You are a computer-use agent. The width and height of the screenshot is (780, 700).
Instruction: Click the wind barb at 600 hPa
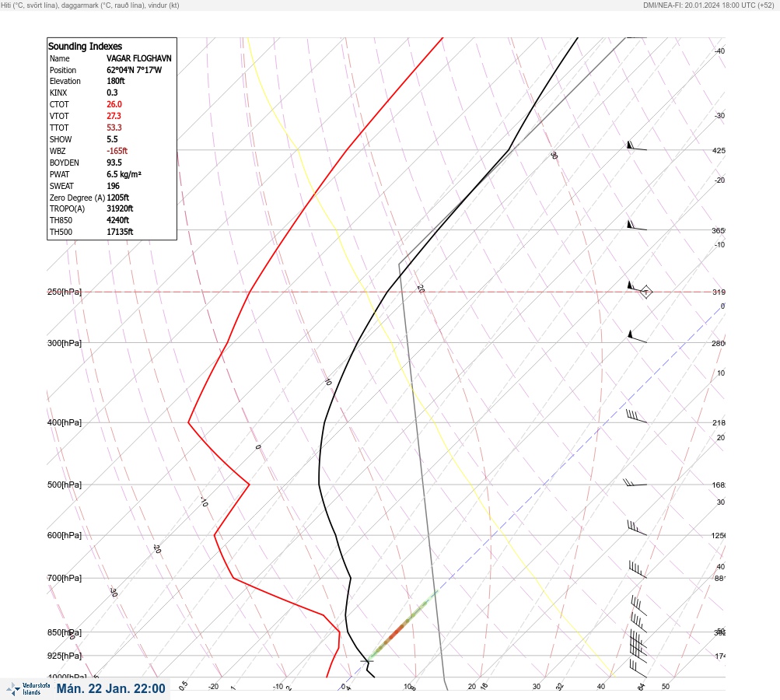click(637, 528)
